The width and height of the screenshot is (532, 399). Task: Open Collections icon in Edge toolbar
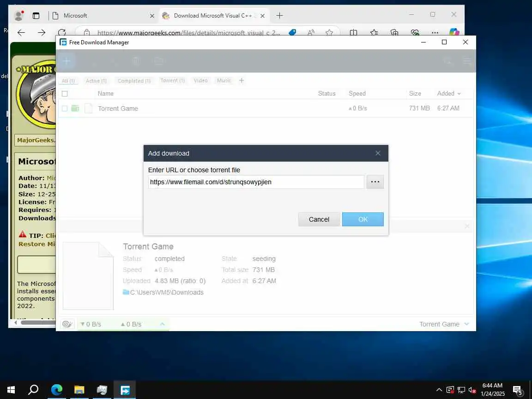click(394, 33)
